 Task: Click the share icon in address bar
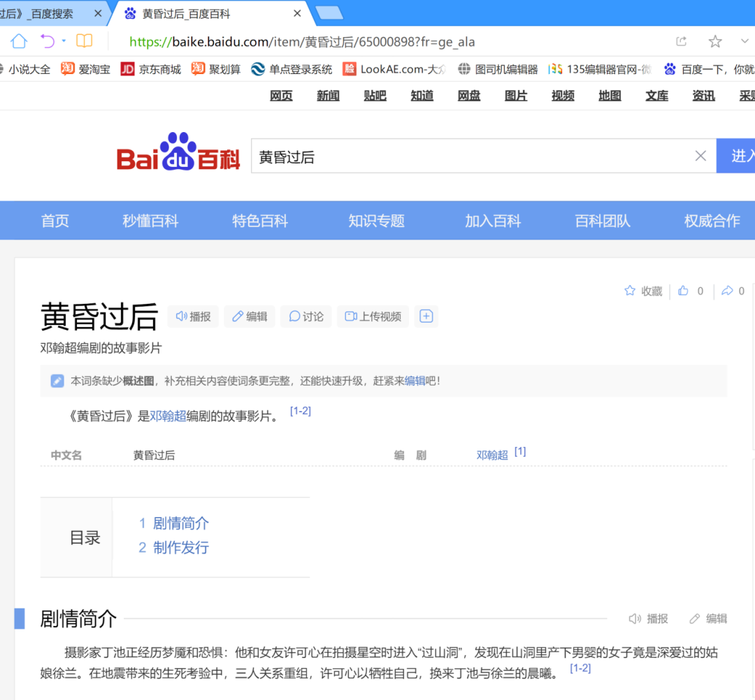pyautogui.click(x=682, y=41)
